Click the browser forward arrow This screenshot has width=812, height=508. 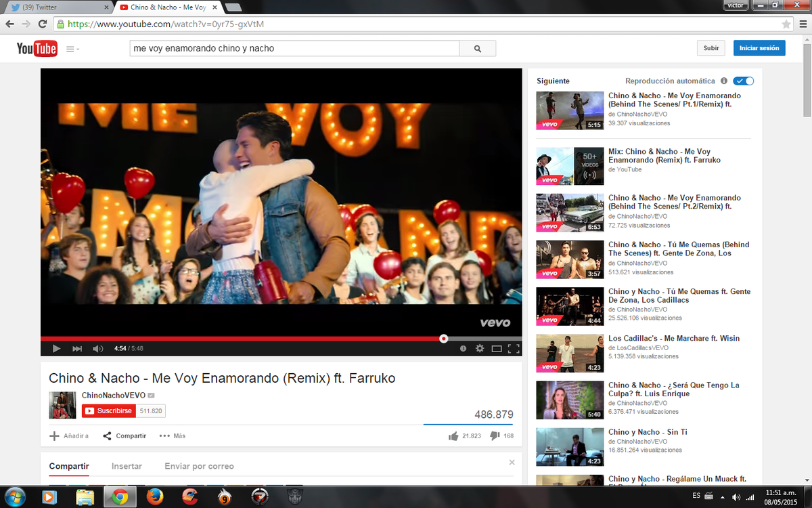pos(26,24)
